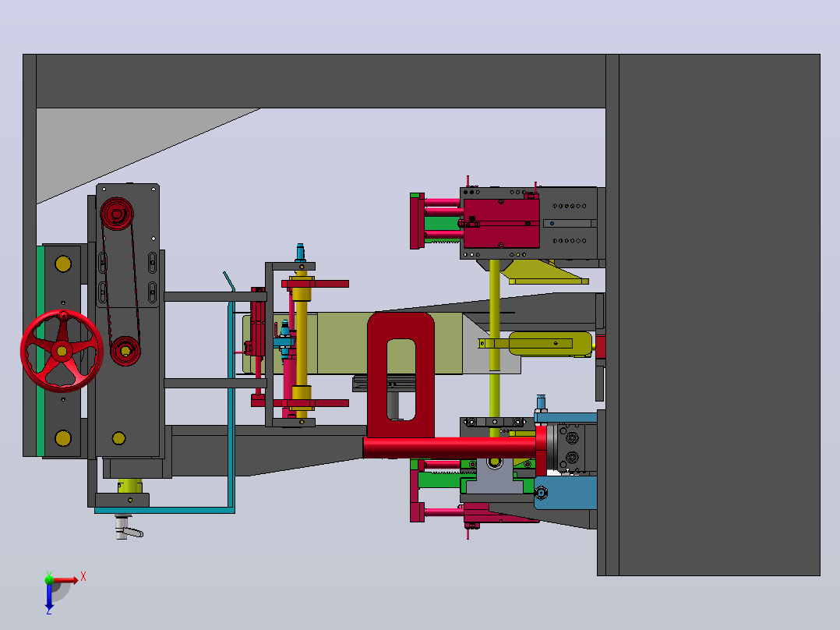Pick the gold vertical shaft in center frame
Image resolution: width=840 pixels, height=630 pixels.
(x=302, y=343)
